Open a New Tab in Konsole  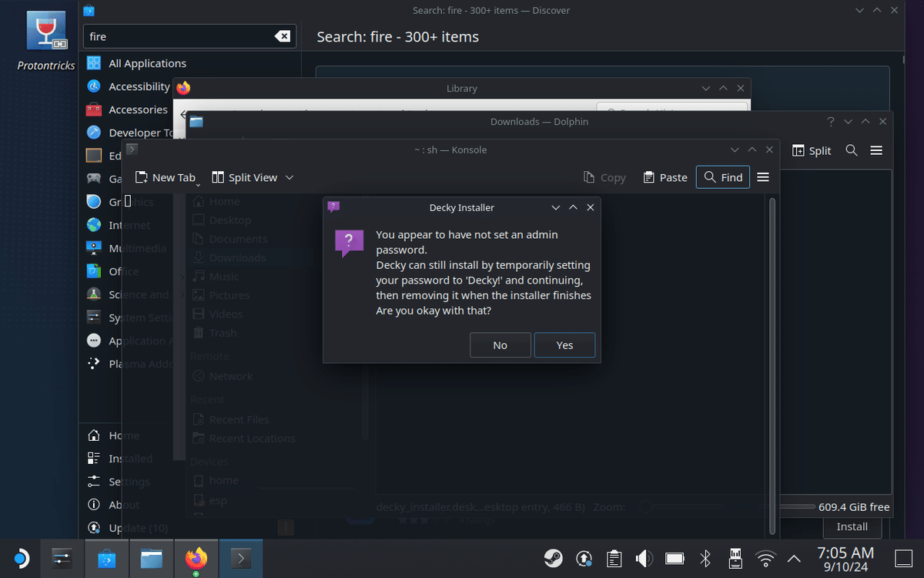(166, 177)
